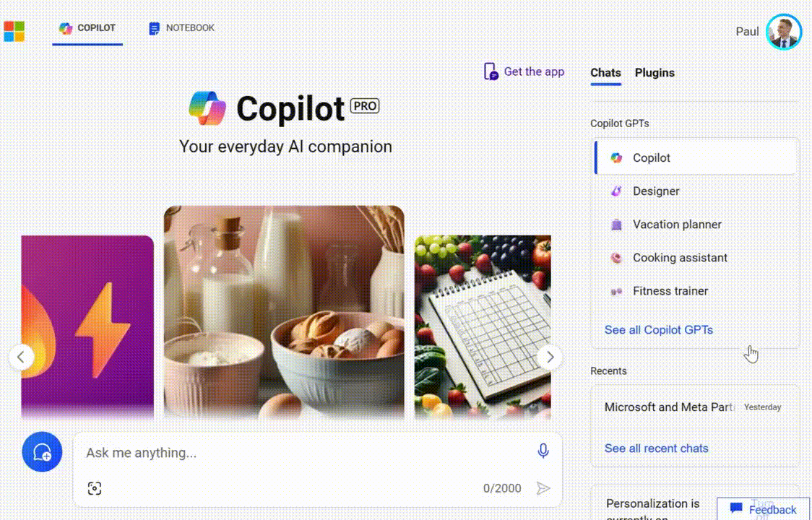Click the Ask me anything input field
The width and height of the screenshot is (812, 520).
pos(306,453)
